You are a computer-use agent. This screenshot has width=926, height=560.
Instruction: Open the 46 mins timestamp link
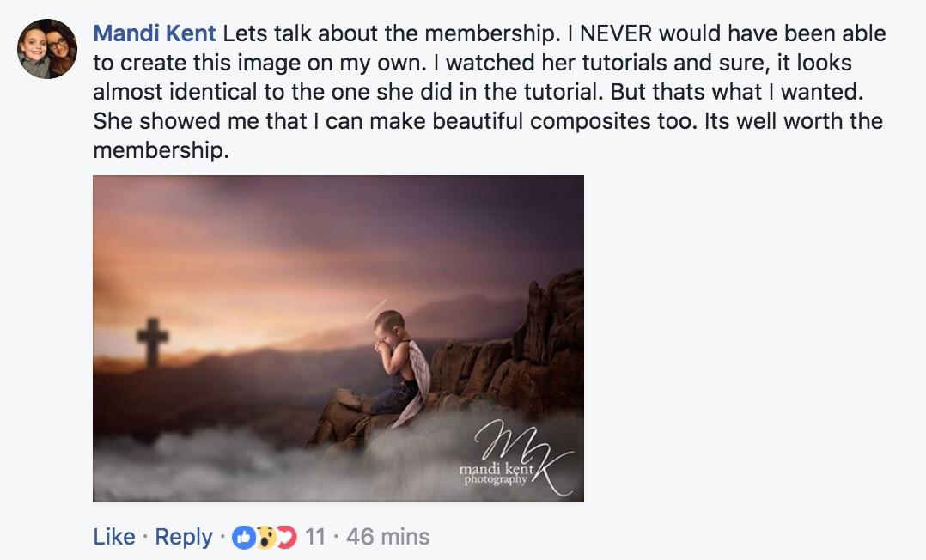tap(388, 537)
